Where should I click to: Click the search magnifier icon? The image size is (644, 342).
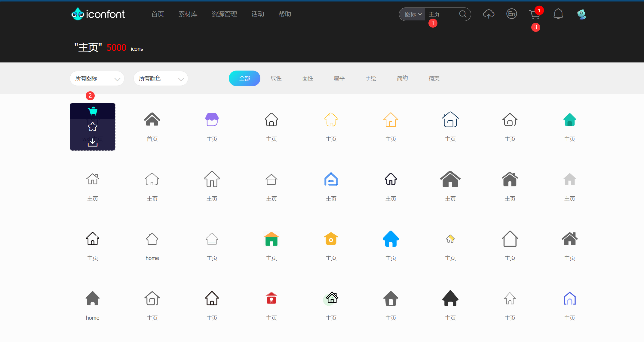463,14
